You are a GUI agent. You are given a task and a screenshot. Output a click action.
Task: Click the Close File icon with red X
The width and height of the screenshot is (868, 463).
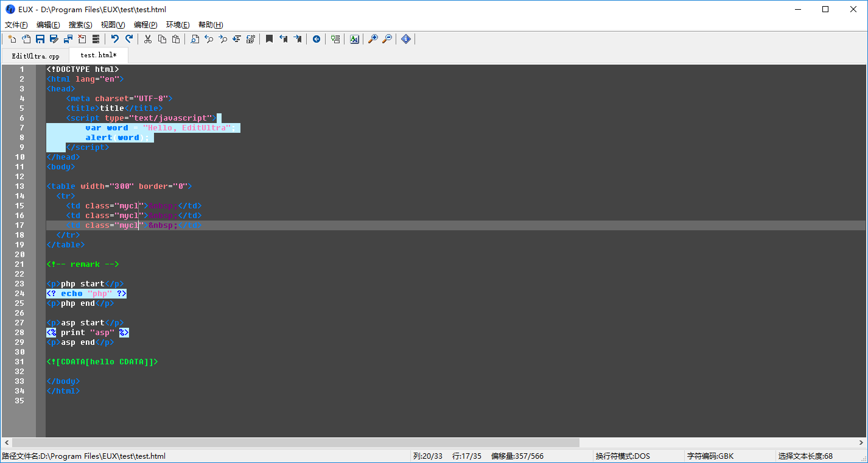click(82, 39)
